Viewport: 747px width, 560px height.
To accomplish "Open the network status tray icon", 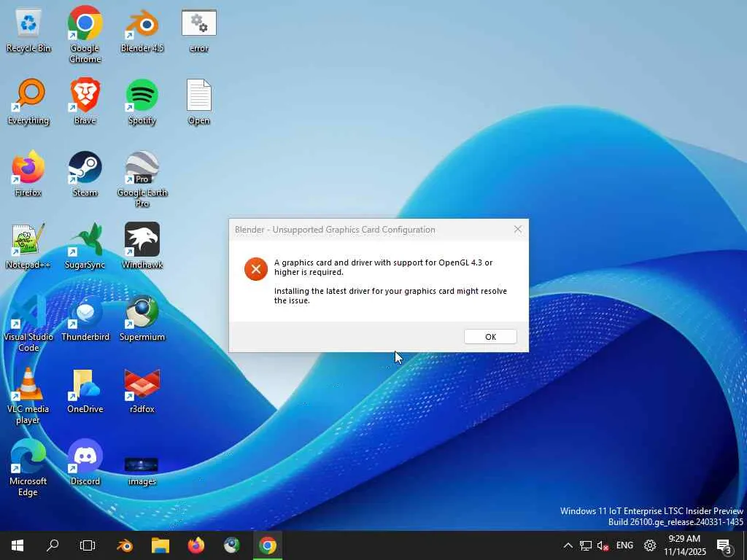I will (586, 545).
